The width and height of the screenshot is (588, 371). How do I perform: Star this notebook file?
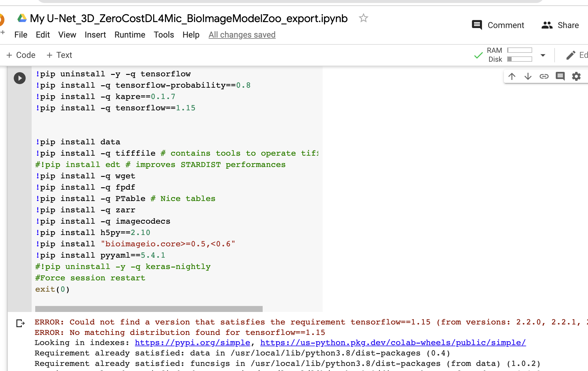tap(363, 18)
